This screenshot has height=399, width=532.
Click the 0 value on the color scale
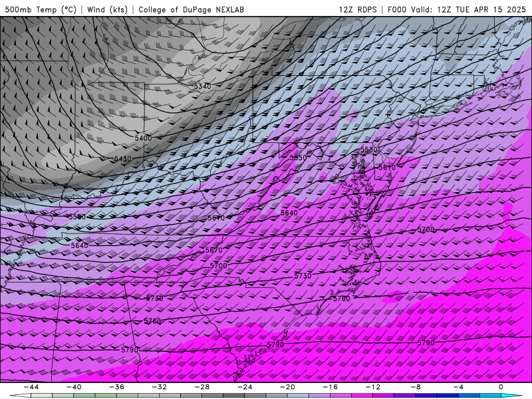pos(501,387)
